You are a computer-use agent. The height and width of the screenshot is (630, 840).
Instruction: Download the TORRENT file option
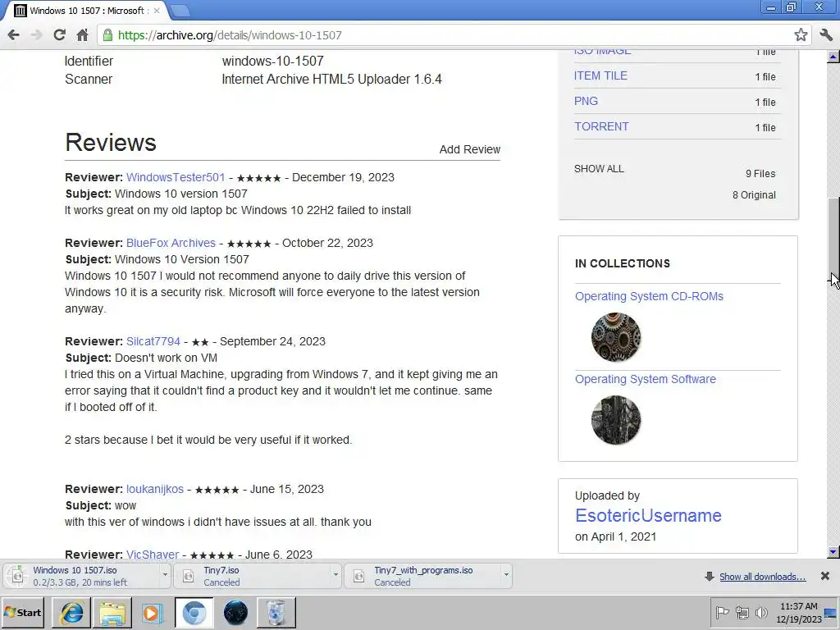(601, 126)
